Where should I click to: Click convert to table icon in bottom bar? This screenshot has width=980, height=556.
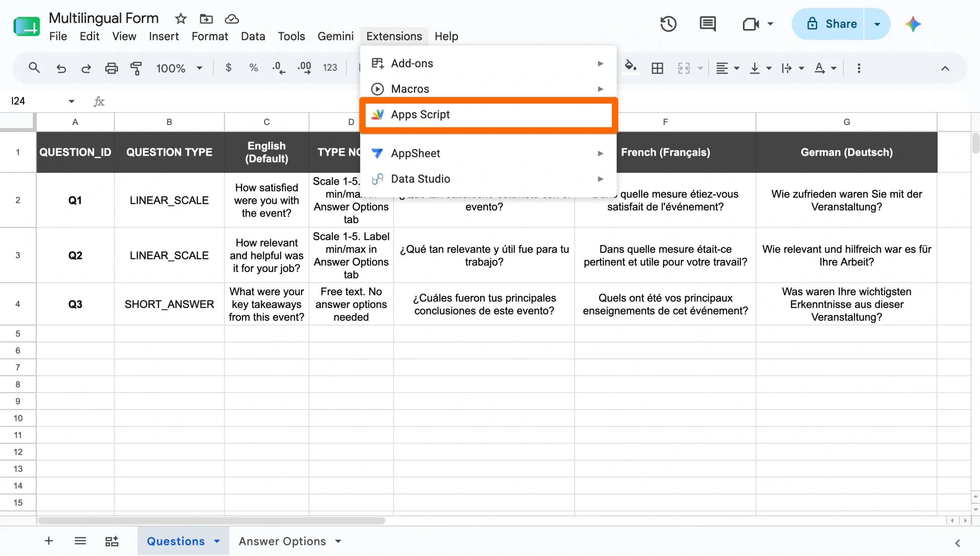(112, 541)
